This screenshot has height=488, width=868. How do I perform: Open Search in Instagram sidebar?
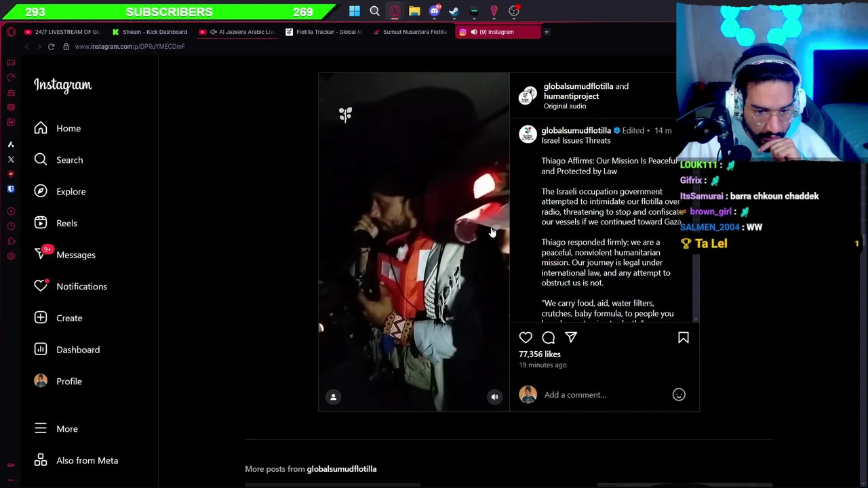59,160
